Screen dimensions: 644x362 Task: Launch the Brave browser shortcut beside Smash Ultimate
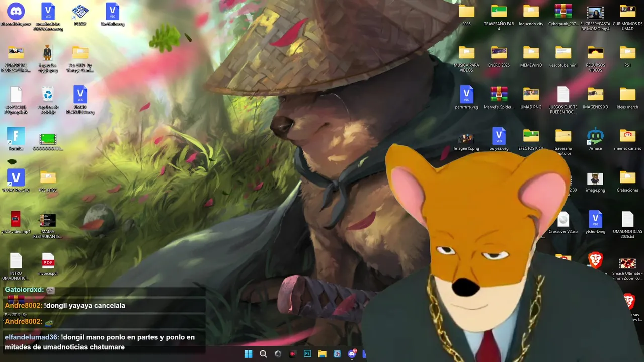595,260
